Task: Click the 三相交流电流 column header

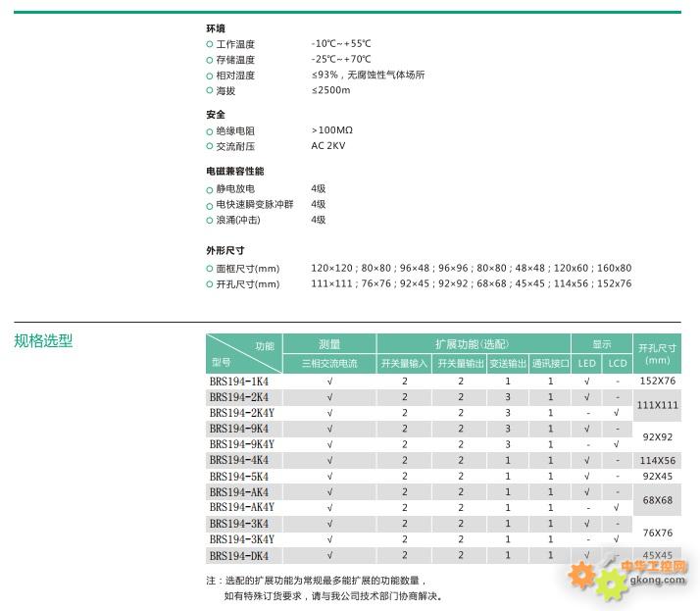Action: 329,364
